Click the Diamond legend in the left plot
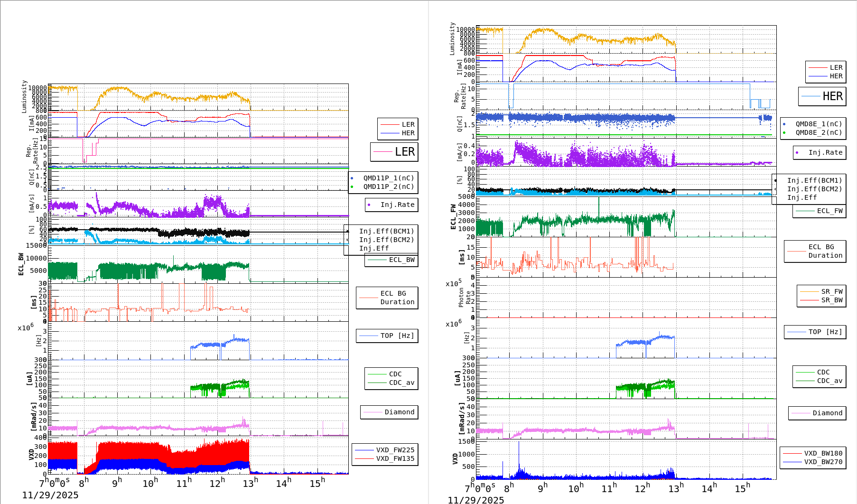The height and width of the screenshot is (504, 857). coord(399,412)
